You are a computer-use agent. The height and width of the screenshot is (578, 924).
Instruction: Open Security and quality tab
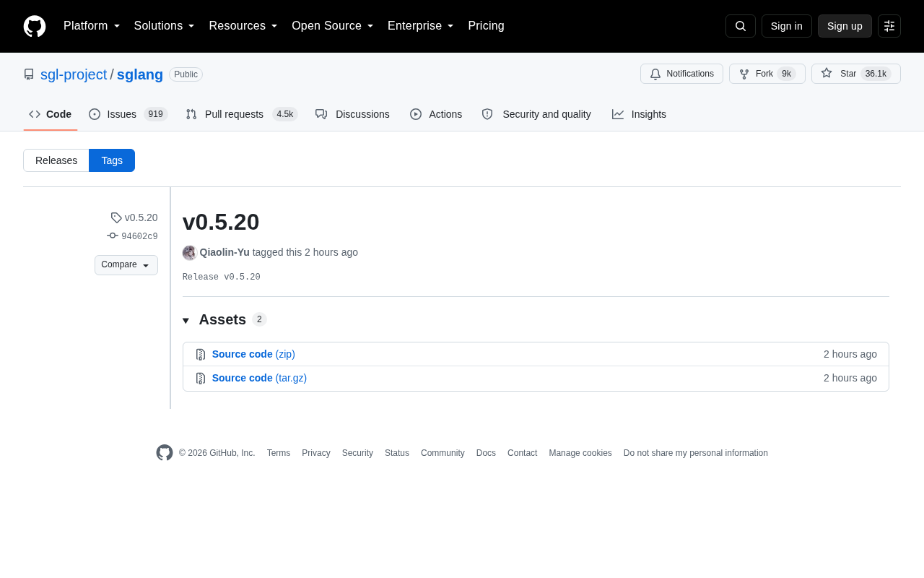coord(536,114)
